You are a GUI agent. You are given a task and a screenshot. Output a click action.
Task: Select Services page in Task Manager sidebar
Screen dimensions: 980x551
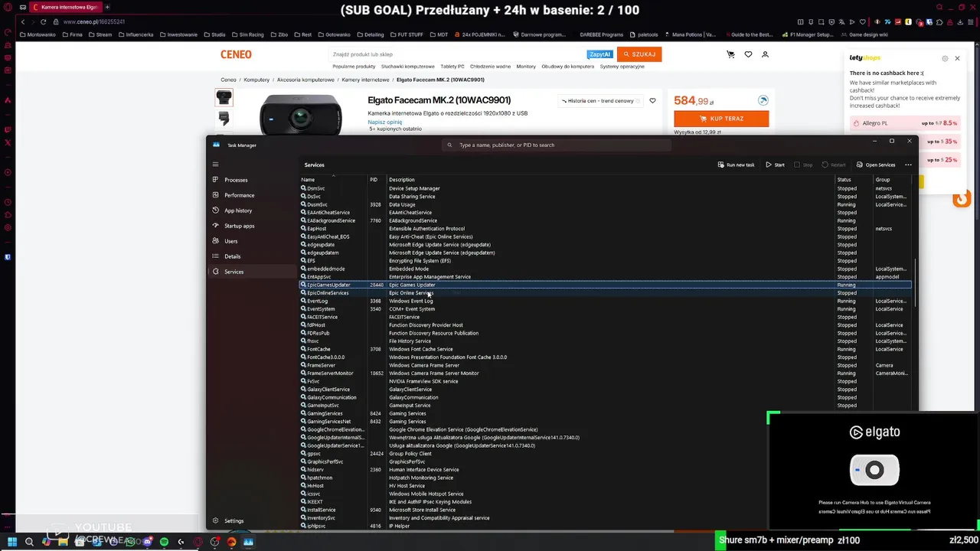point(253,272)
